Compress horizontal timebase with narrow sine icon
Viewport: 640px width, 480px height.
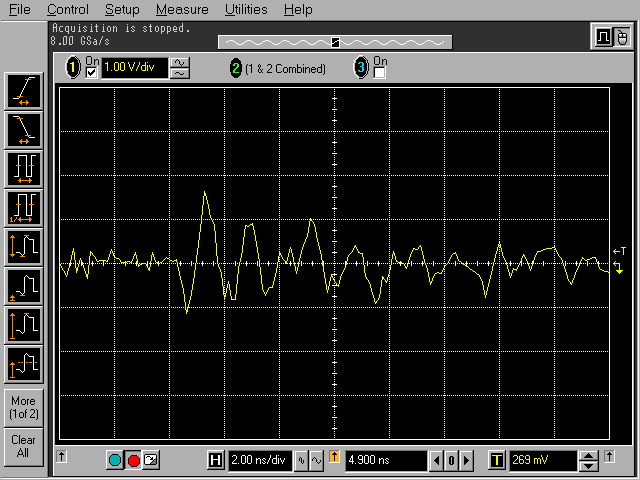point(301,460)
